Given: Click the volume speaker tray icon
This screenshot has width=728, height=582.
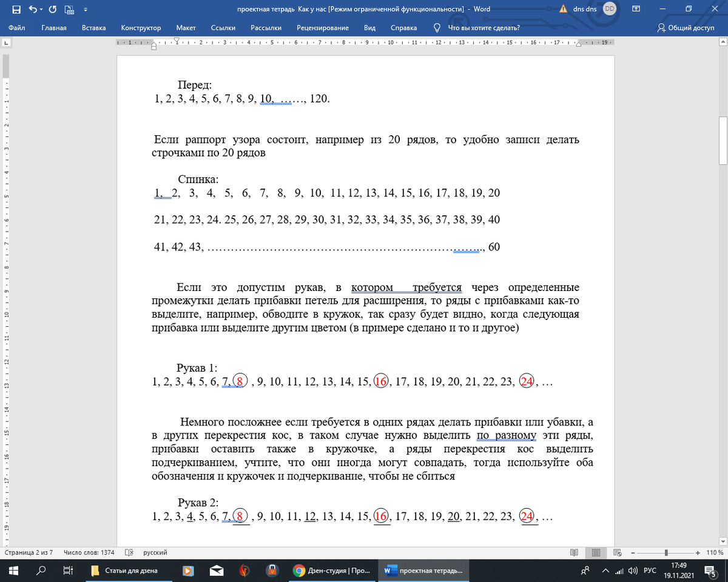Looking at the screenshot, I should coord(633,570).
